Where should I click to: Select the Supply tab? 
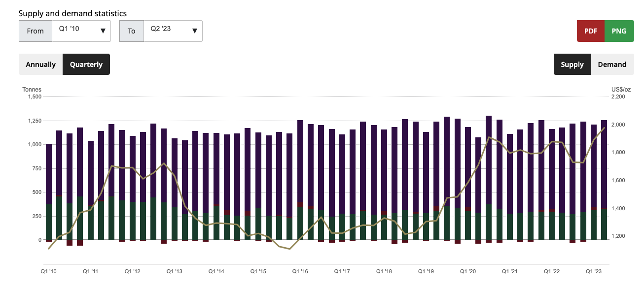(572, 64)
